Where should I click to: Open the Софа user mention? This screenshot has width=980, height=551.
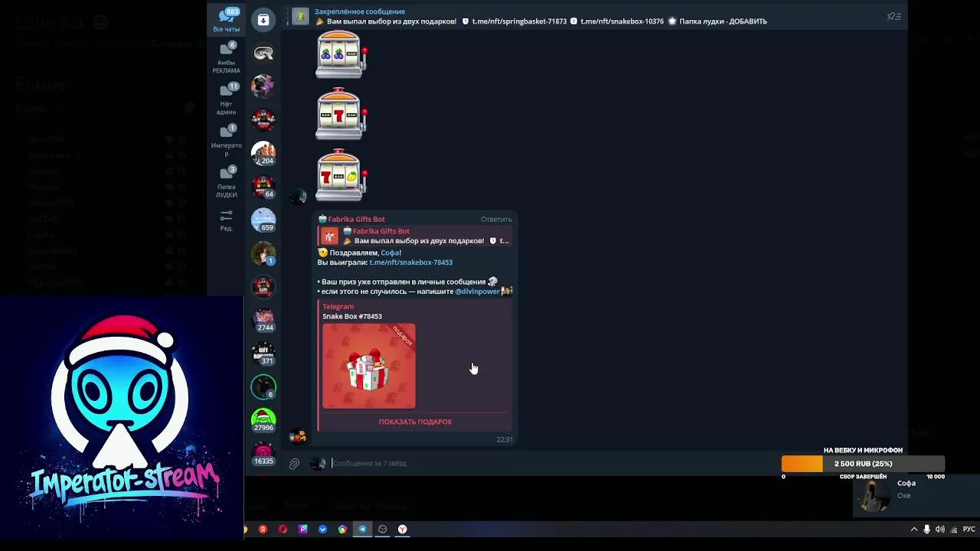(390, 253)
